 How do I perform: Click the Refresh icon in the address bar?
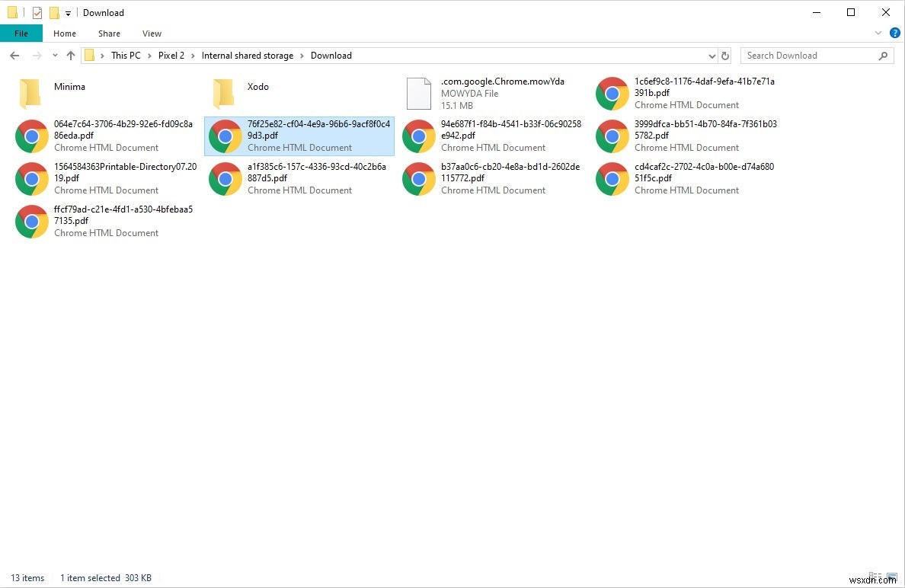724,55
